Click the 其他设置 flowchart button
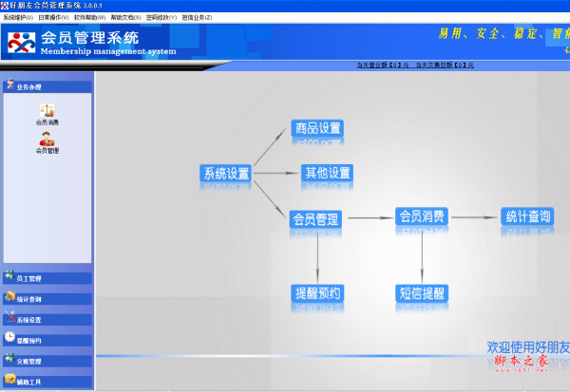The image size is (570, 392). tap(327, 173)
